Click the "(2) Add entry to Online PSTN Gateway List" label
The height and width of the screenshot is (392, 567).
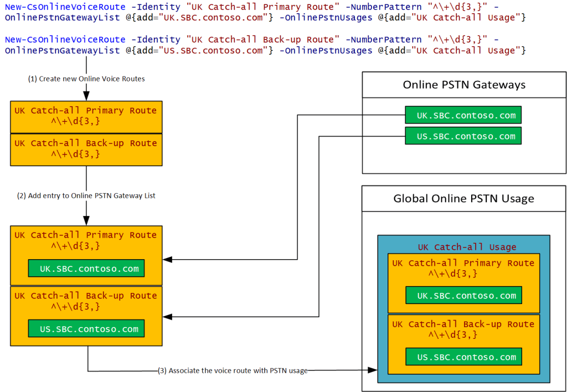click(86, 195)
